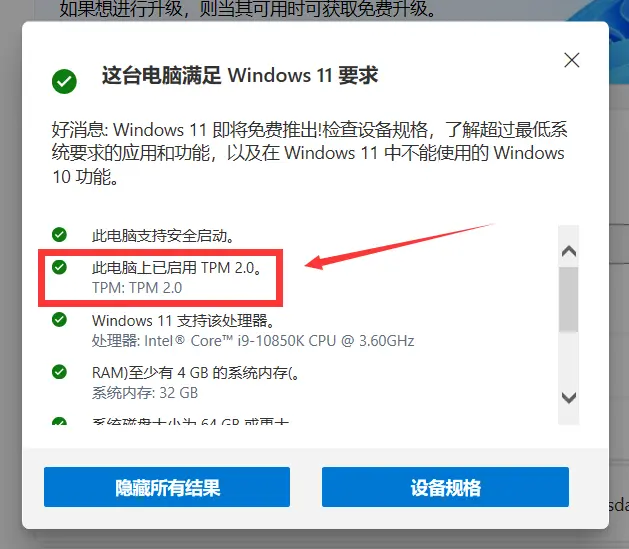Select the RAM 至少有 4 GB result text
Image resolution: width=629 pixels, height=549 pixels.
195,373
